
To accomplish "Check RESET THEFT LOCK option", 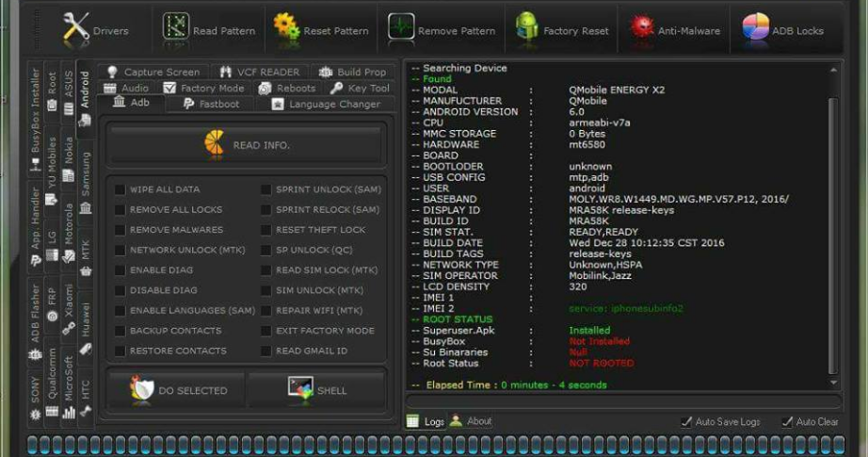I will click(x=266, y=229).
